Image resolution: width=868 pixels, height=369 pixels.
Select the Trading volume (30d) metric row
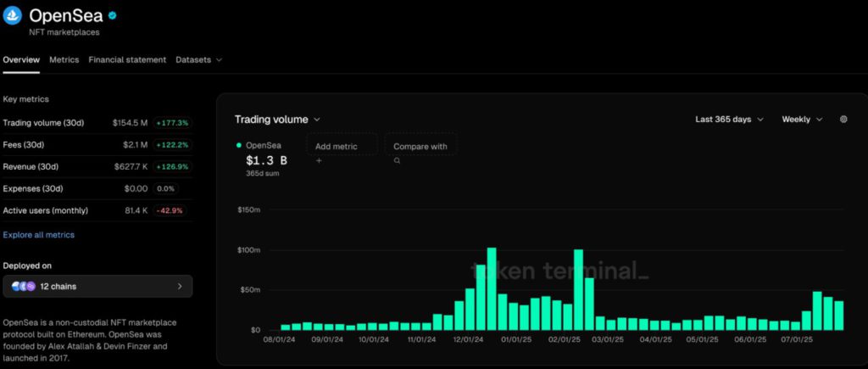pos(97,123)
